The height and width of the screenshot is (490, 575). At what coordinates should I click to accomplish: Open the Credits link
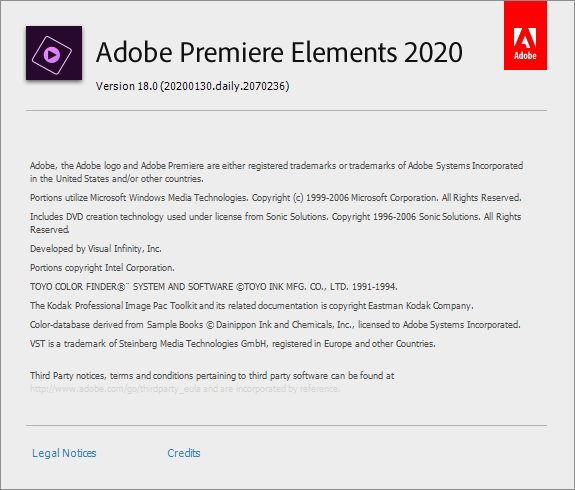(184, 453)
